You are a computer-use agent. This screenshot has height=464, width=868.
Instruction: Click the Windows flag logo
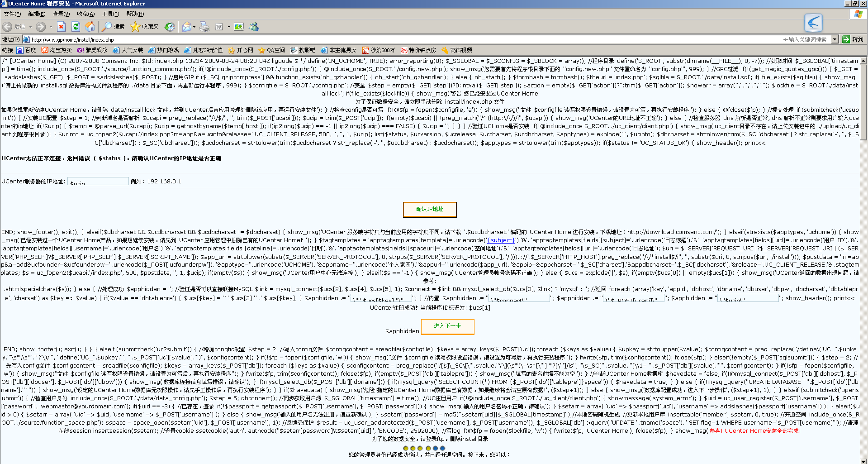click(859, 14)
